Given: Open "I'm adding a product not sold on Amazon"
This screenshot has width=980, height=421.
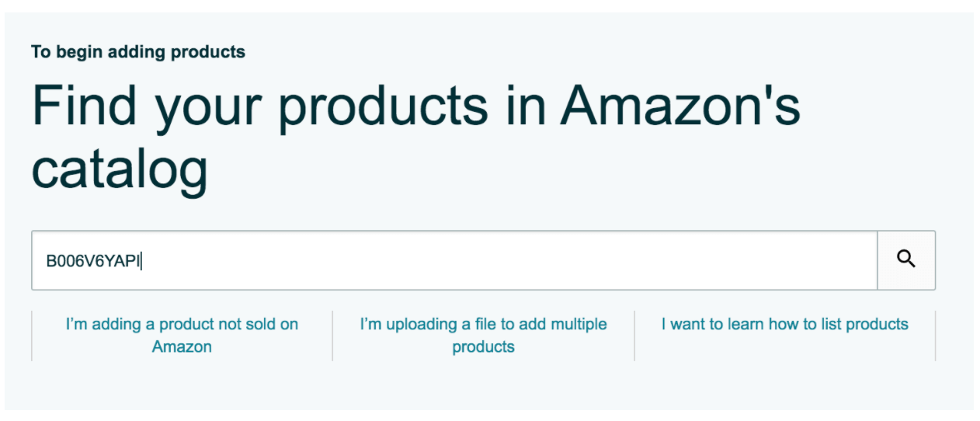Looking at the screenshot, I should (182, 336).
